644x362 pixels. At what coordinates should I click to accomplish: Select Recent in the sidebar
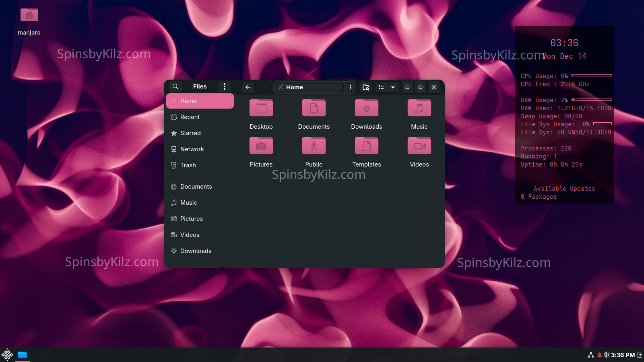click(190, 117)
